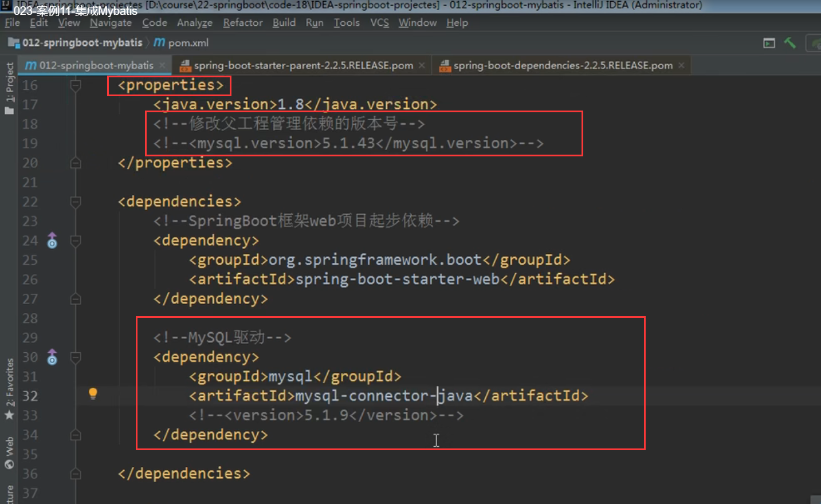Viewport: 821px width, 504px height.
Task: Click the fold end marker at line 36
Action: tap(75, 474)
